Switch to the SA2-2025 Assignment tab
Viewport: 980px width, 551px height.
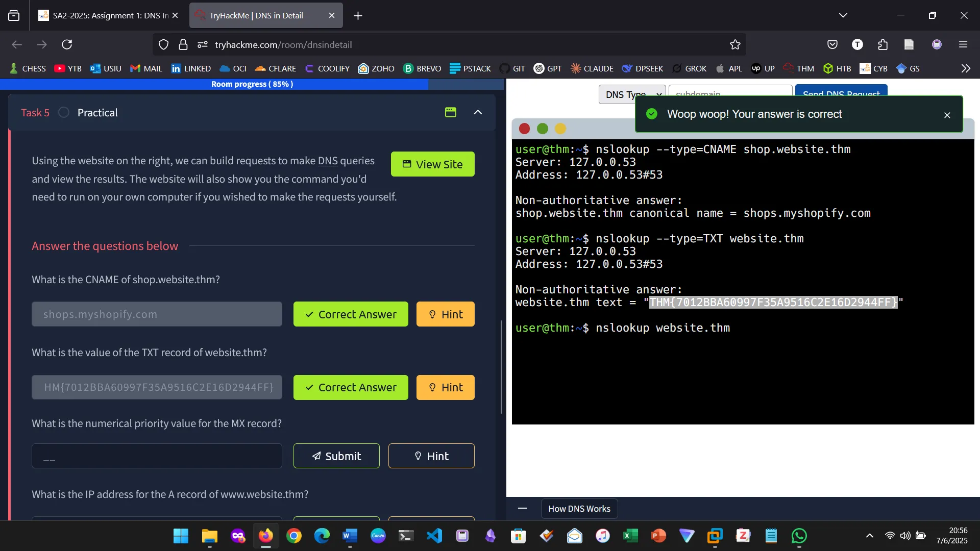coord(102,15)
